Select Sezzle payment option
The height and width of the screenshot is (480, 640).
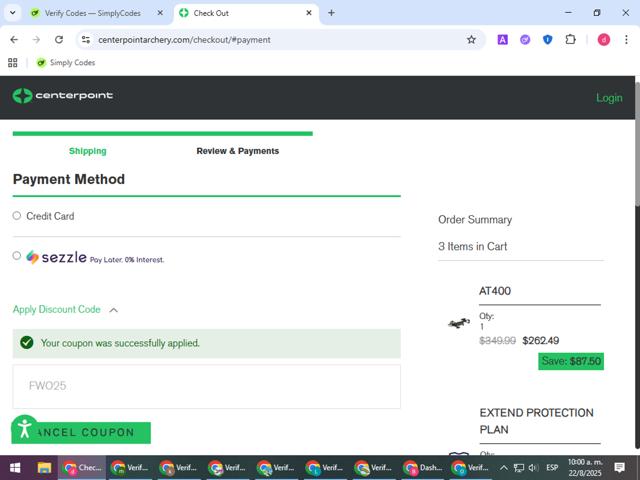click(17, 256)
